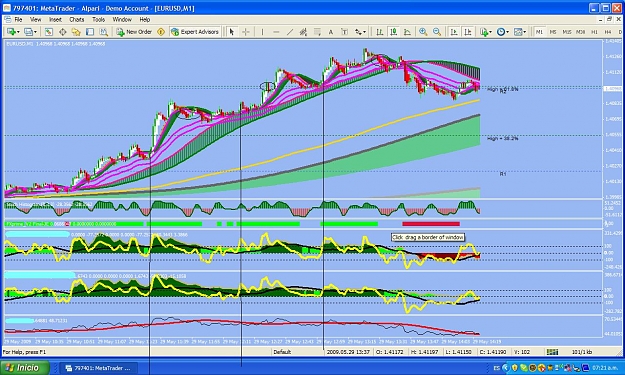Toggle the Terminal window icon
Image resolution: width=625 pixels, height=375 pixels.
pyautogui.click(x=90, y=32)
